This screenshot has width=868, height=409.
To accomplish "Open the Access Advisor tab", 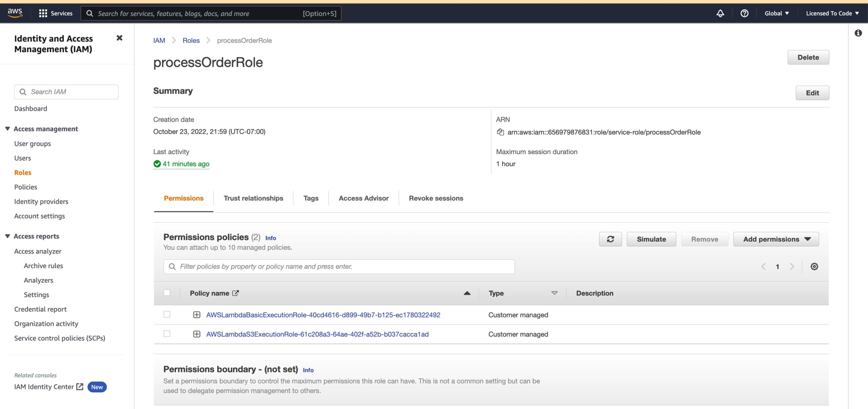I will tap(363, 198).
